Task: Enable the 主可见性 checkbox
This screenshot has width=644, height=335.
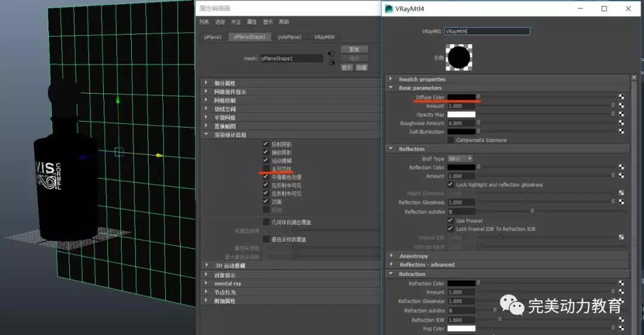Action: point(266,169)
